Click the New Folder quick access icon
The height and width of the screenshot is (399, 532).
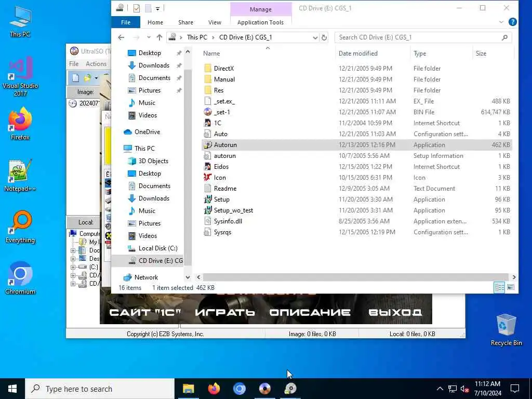(148, 8)
